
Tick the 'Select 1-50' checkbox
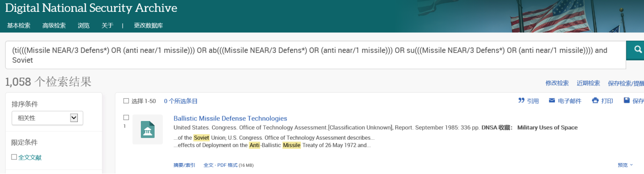126,101
